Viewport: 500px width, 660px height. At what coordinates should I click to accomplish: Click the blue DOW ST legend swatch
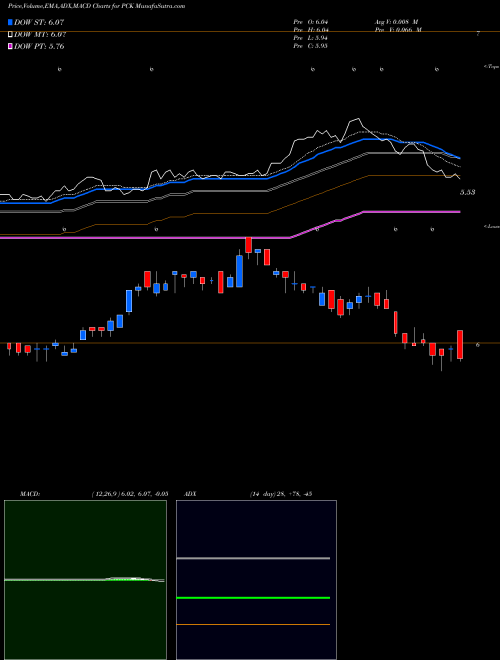point(10,22)
